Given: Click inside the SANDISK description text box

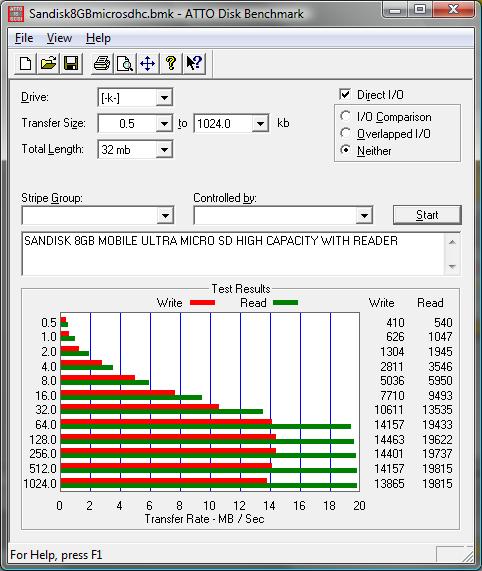Looking at the screenshot, I should click(233, 253).
